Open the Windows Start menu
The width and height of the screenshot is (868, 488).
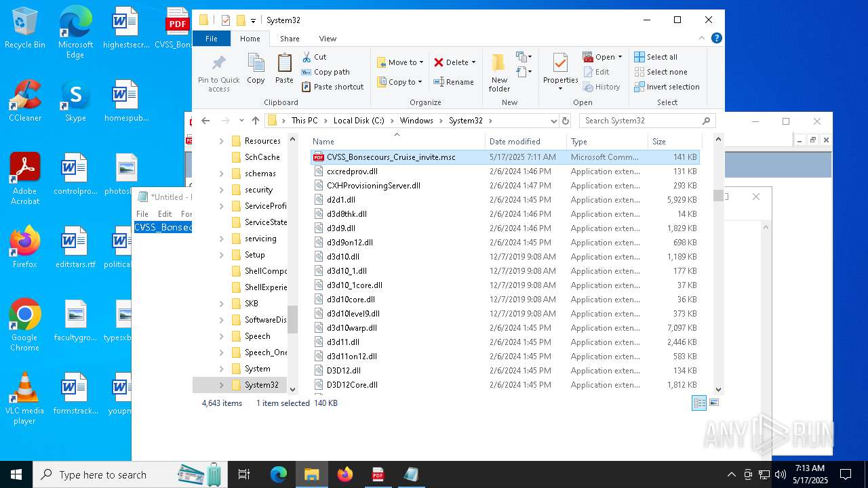16,474
